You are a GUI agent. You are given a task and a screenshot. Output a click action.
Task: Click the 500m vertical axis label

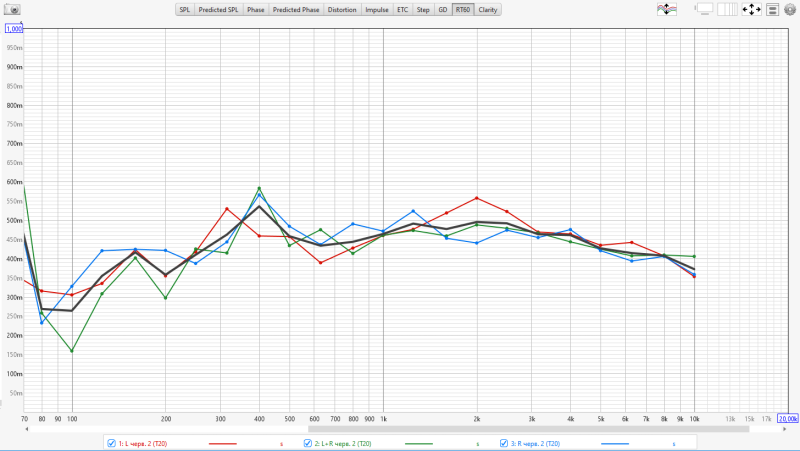pos(14,220)
